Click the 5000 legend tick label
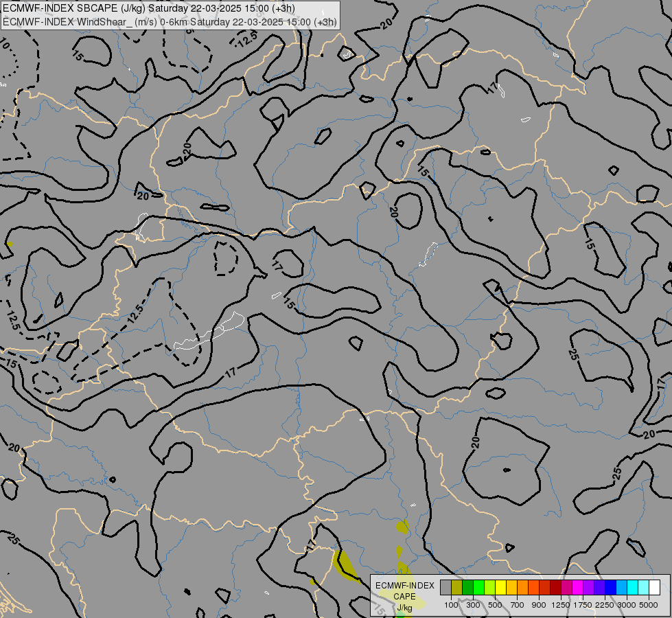The image size is (672, 618). click(649, 605)
